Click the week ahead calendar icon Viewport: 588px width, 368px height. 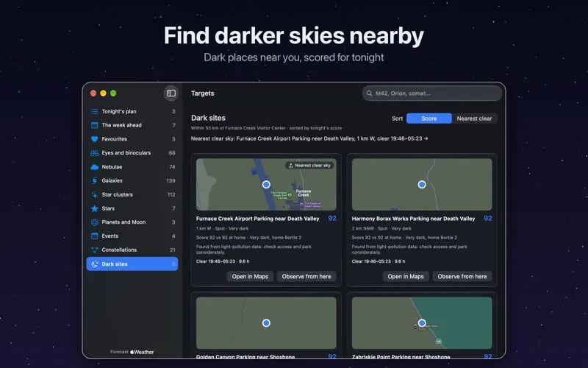[x=95, y=125]
